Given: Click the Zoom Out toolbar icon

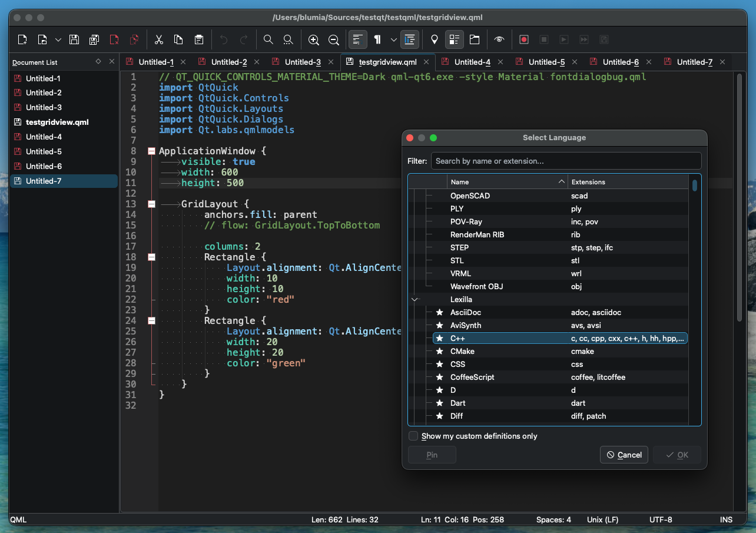Looking at the screenshot, I should click(333, 39).
